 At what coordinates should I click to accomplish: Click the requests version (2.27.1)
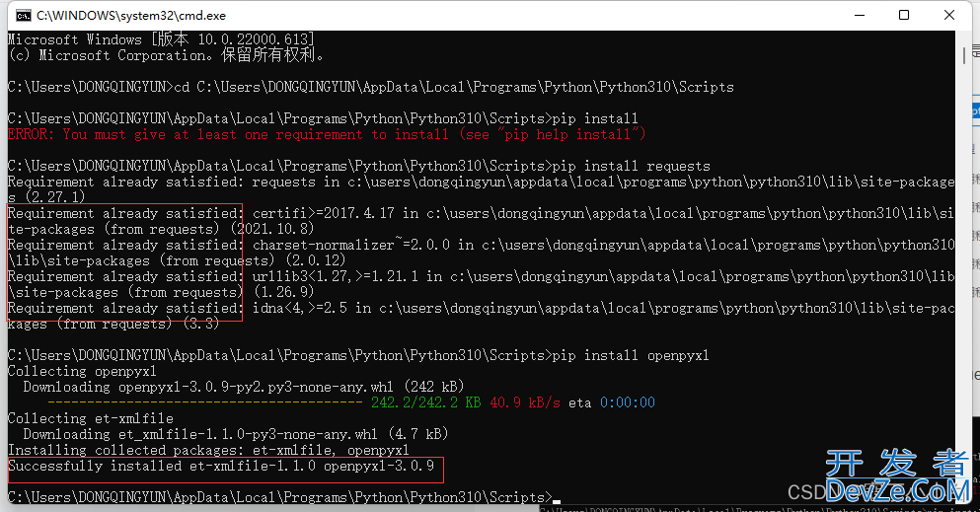[54, 197]
